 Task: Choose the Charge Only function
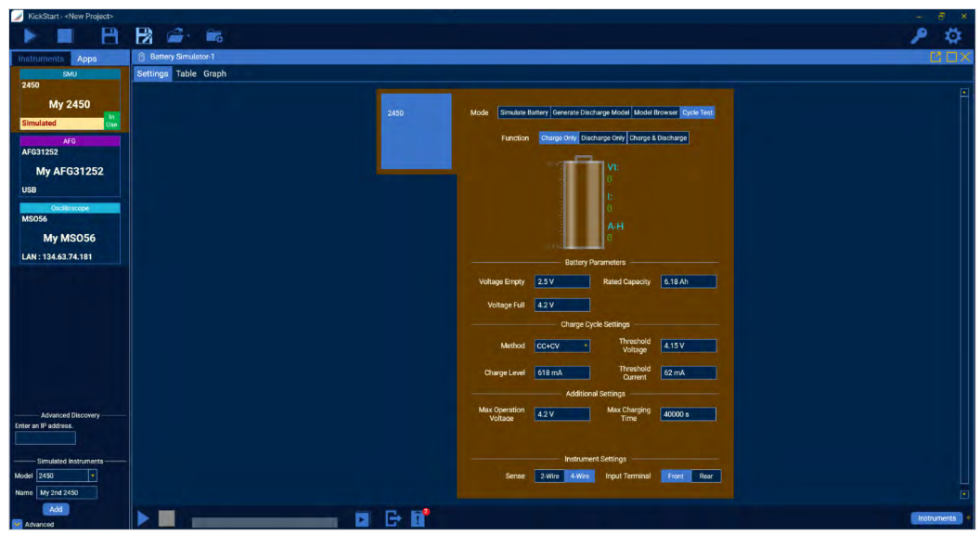[x=559, y=138]
